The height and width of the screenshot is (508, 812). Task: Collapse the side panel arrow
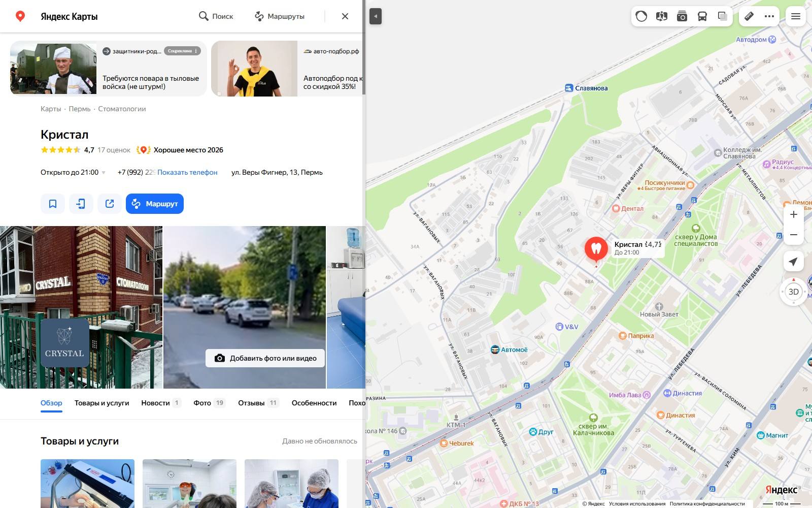376,16
